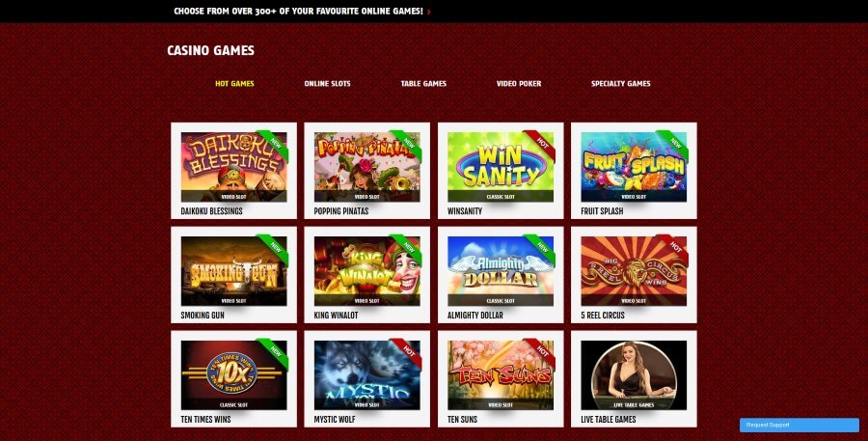Open the Video Poker tab

coord(519,84)
